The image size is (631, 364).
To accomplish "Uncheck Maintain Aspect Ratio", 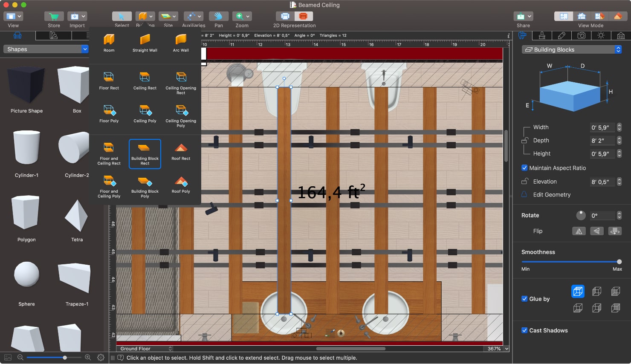I will 524,168.
